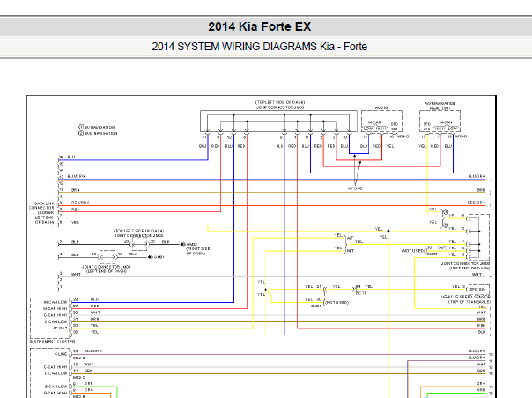The height and width of the screenshot is (398, 532).
Task: Click the SPD SIG terminal in the AUDIO box
Action: coord(394,127)
